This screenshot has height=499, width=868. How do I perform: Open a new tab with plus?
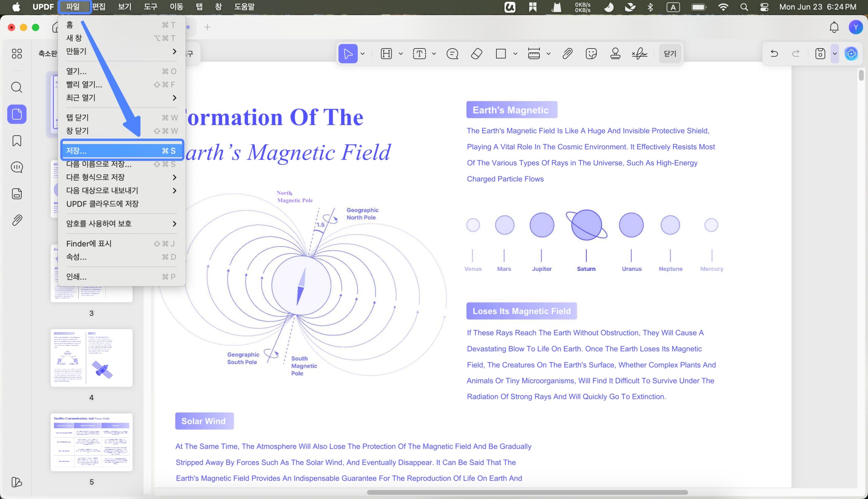click(x=207, y=27)
